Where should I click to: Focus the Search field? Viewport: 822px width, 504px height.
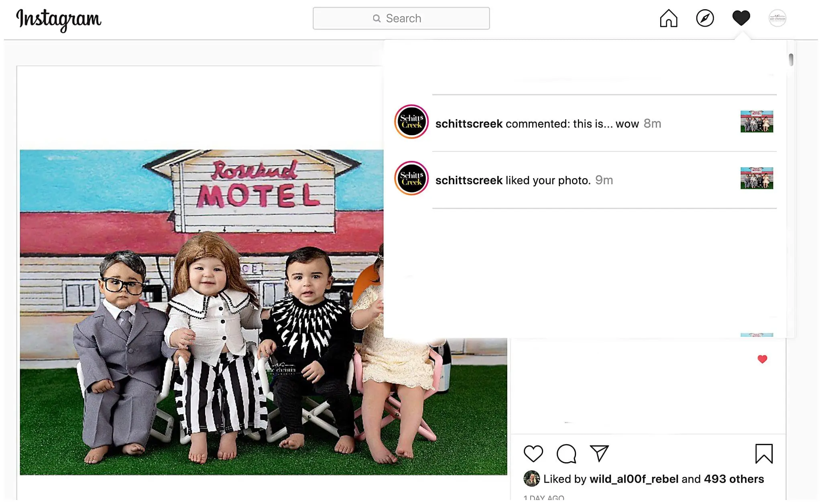401,18
